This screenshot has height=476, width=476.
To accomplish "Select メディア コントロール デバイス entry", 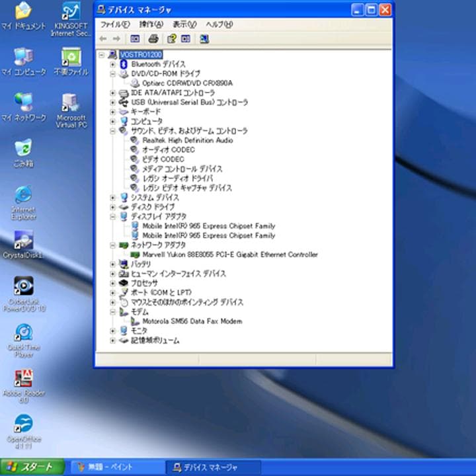I will (x=182, y=169).
